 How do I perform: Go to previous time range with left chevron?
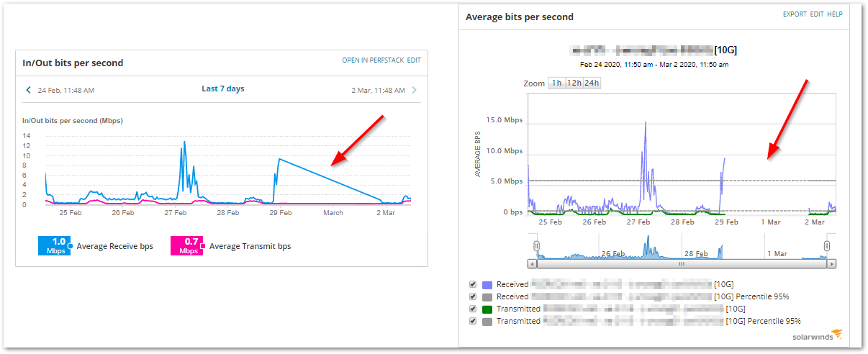[x=28, y=91]
